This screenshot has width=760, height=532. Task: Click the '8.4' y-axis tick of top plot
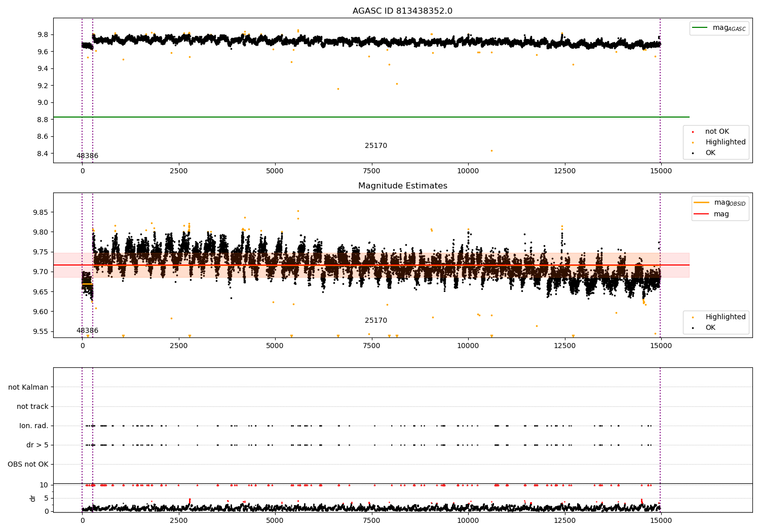(43, 154)
